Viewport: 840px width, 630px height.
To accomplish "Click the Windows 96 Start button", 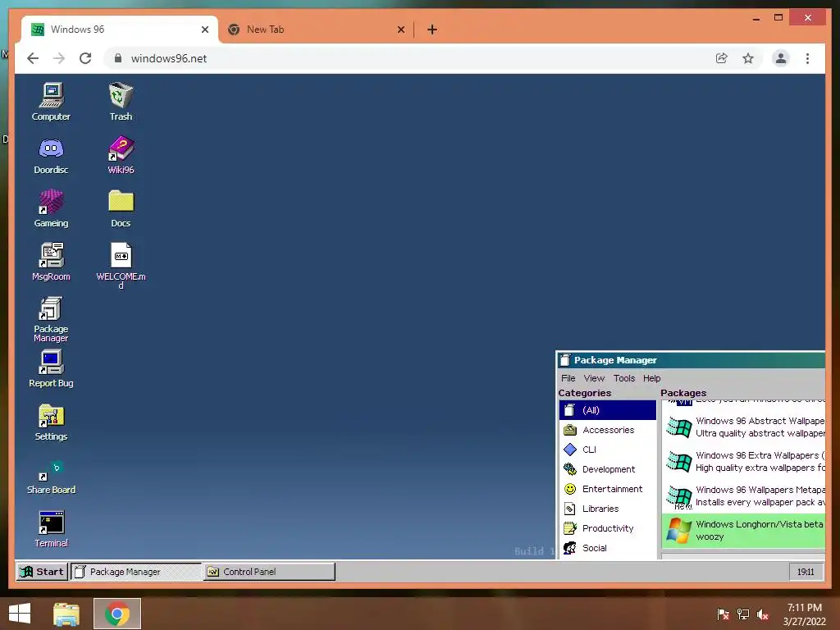I will pyautogui.click(x=43, y=572).
